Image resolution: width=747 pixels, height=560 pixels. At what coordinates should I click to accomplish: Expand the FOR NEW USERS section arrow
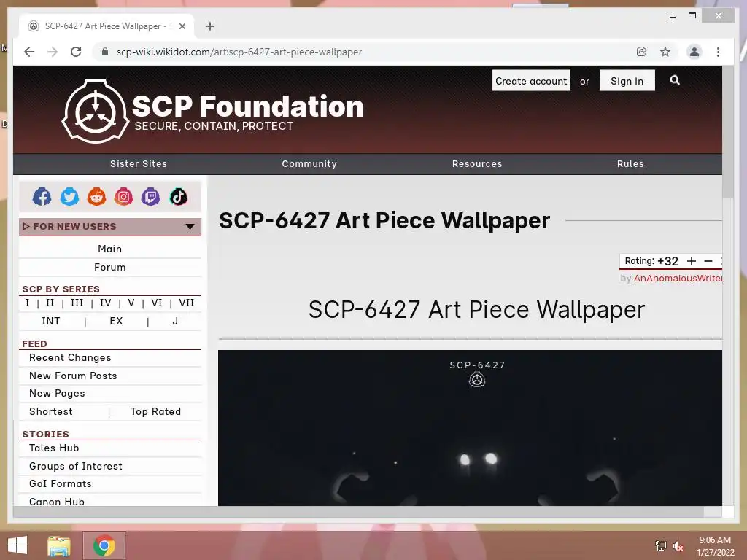190,227
